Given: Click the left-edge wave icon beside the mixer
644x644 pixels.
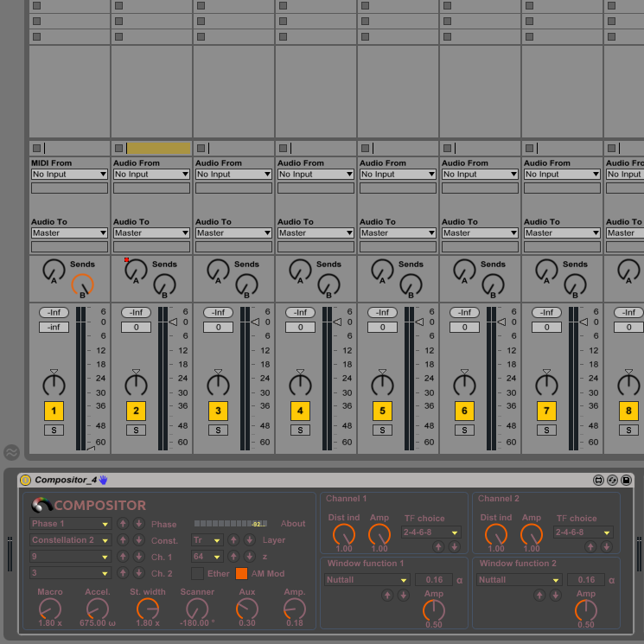Looking at the screenshot, I should tap(11, 452).
